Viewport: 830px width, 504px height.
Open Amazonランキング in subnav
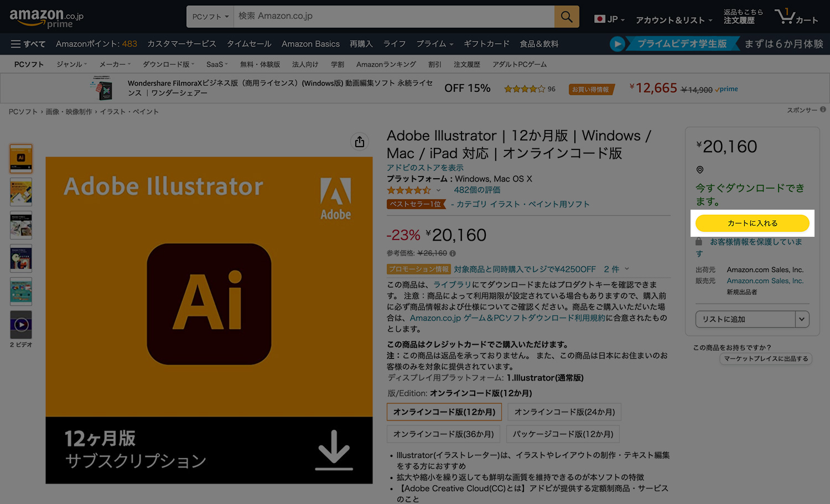point(386,64)
